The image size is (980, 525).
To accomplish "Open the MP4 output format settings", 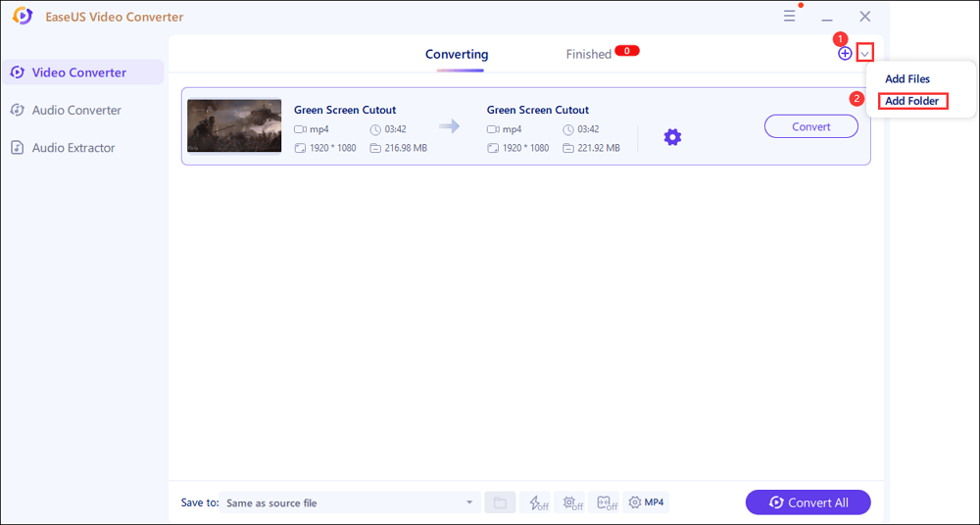I will pos(647,502).
